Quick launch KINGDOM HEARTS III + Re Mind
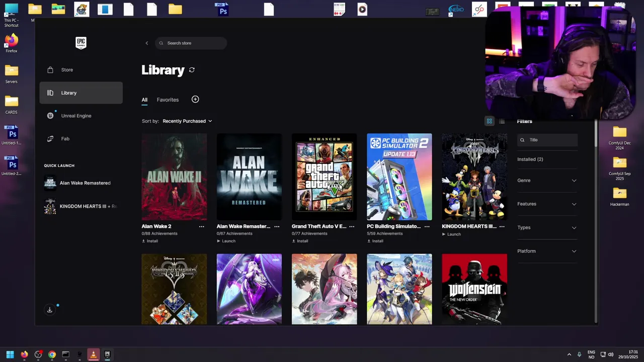This screenshot has height=362, width=644. coord(81,206)
